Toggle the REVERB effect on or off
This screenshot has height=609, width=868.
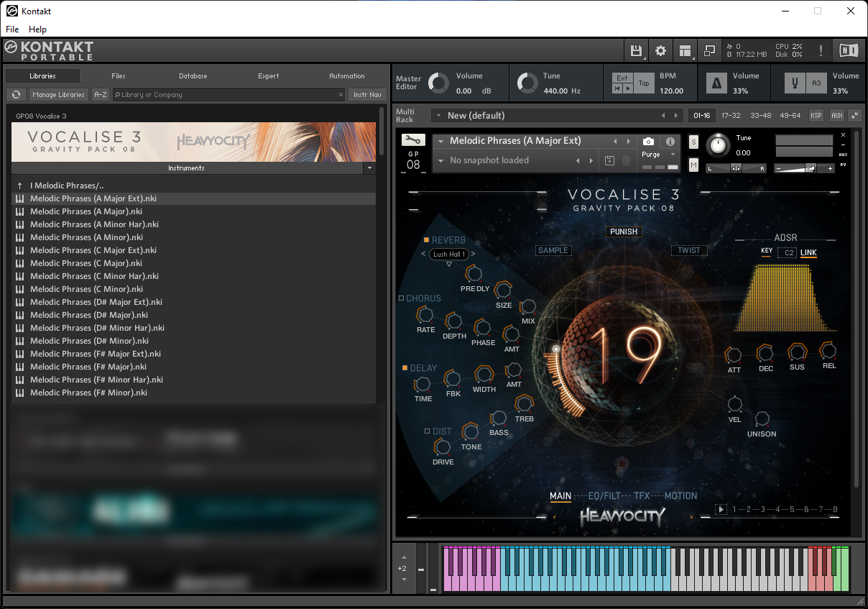(426, 240)
